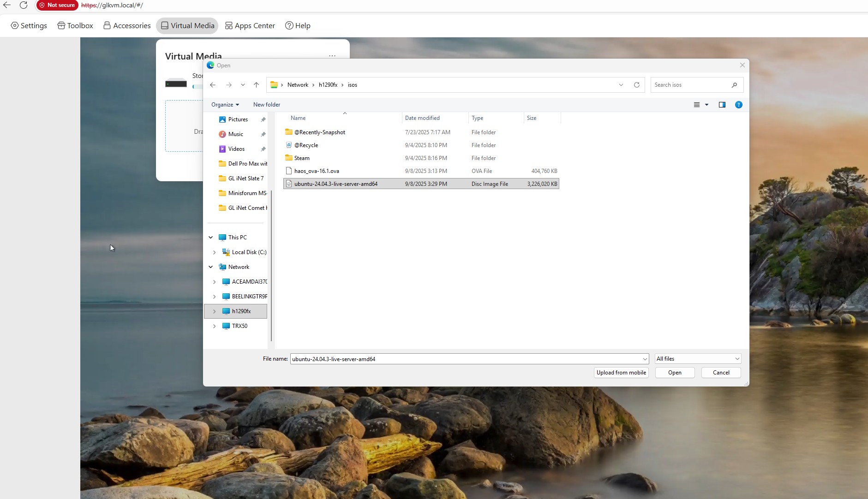The width and height of the screenshot is (868, 499).
Task: Collapse the This PC tree node
Action: [x=211, y=238]
